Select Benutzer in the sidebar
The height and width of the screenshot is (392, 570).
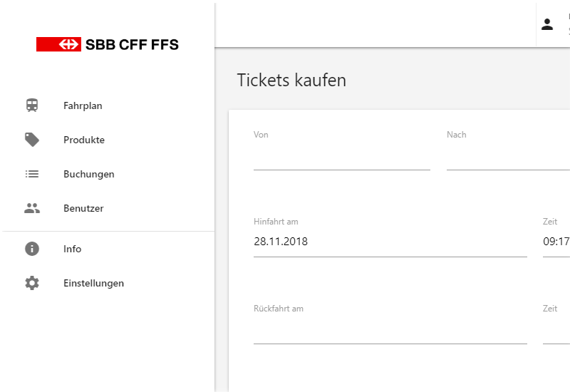point(108,208)
